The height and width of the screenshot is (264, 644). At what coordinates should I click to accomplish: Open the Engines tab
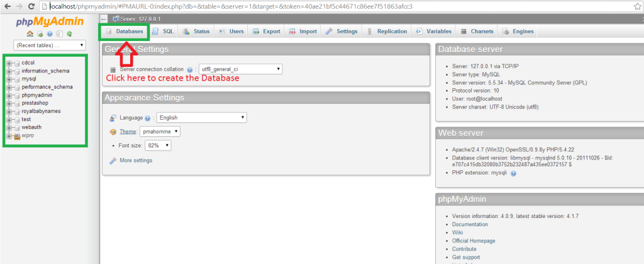[518, 32]
